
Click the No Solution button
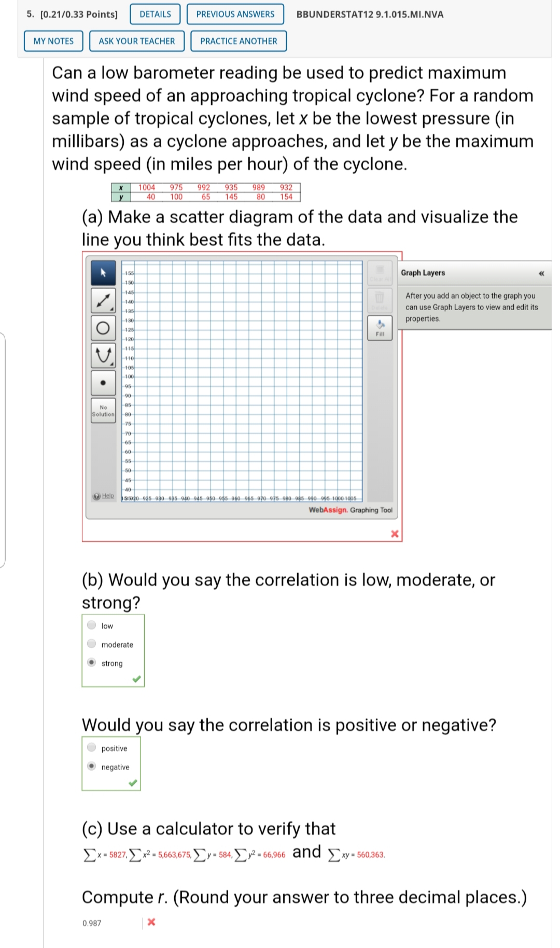pos(103,410)
